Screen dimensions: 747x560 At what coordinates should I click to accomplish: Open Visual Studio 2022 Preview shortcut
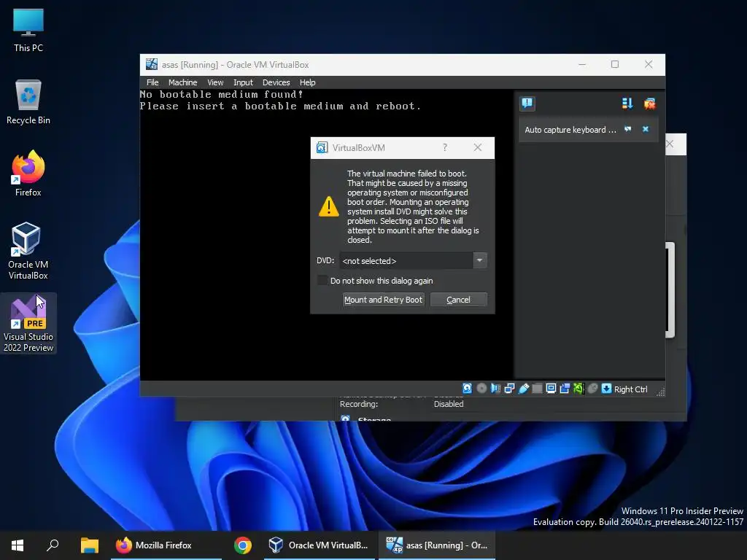tap(28, 323)
